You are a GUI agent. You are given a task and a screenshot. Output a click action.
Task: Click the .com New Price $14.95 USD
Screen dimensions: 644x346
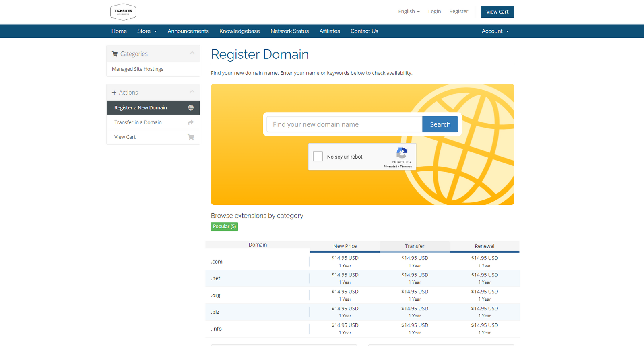345,258
